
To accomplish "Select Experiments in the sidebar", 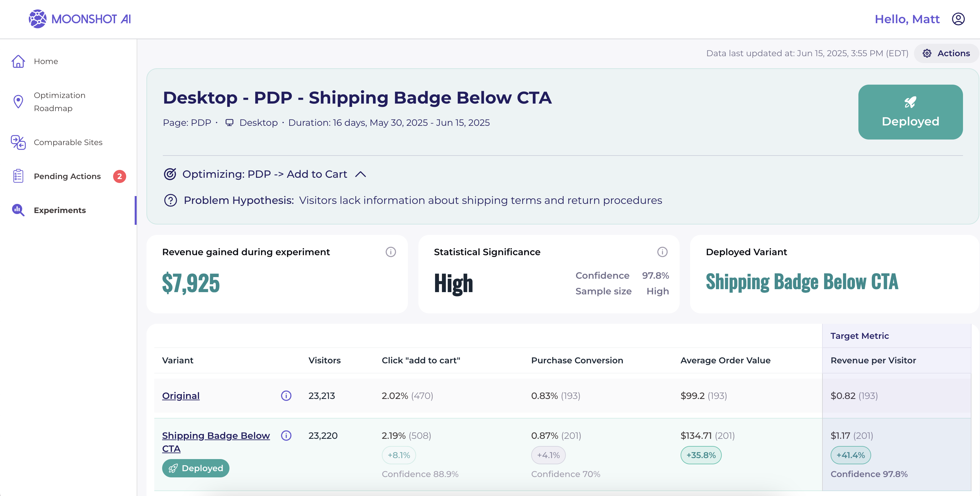I will point(60,210).
